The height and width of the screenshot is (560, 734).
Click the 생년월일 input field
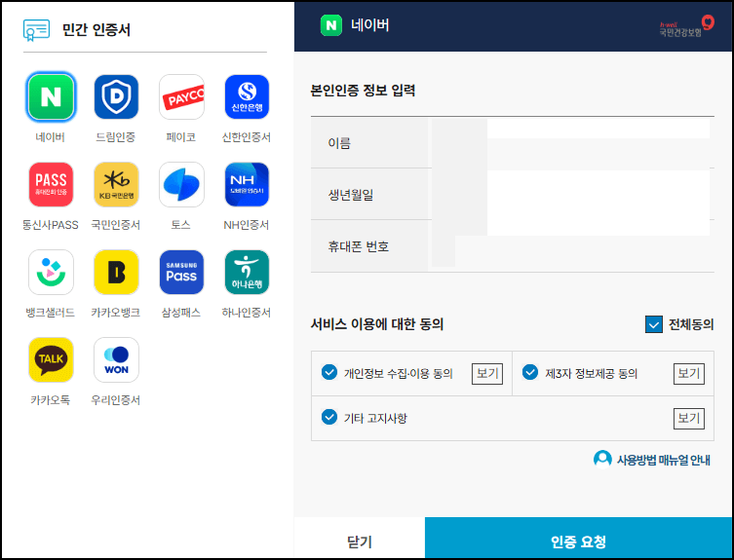(x=570, y=195)
